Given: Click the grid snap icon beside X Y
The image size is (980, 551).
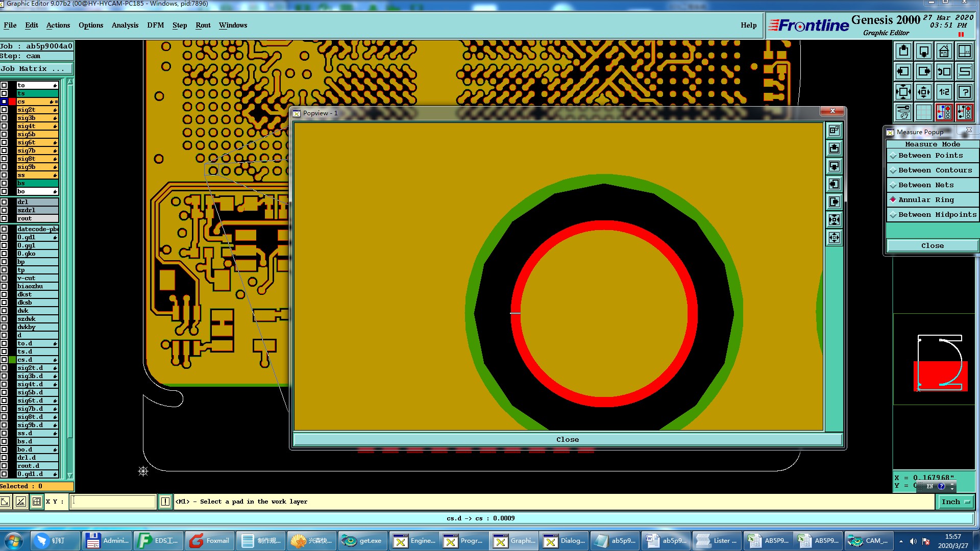Looking at the screenshot, I should coord(37,502).
